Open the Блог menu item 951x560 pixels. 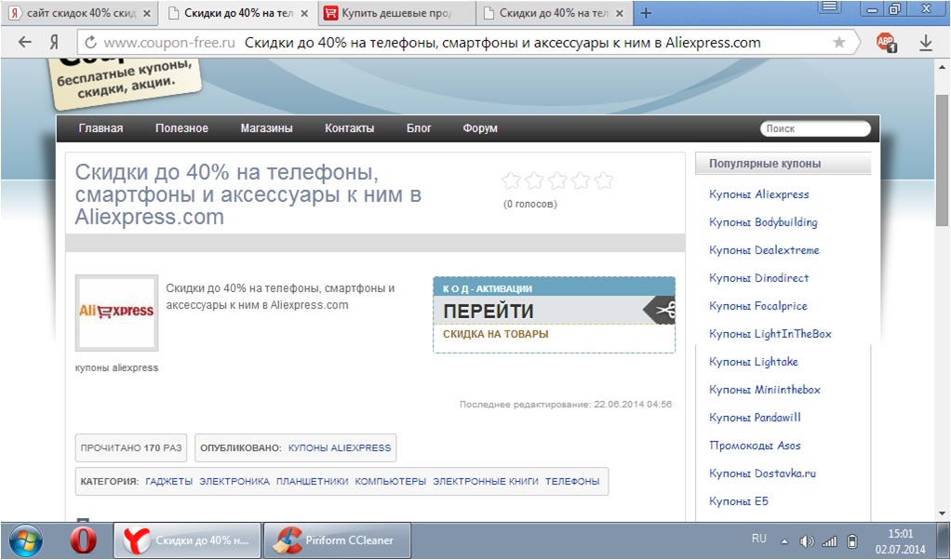click(419, 128)
